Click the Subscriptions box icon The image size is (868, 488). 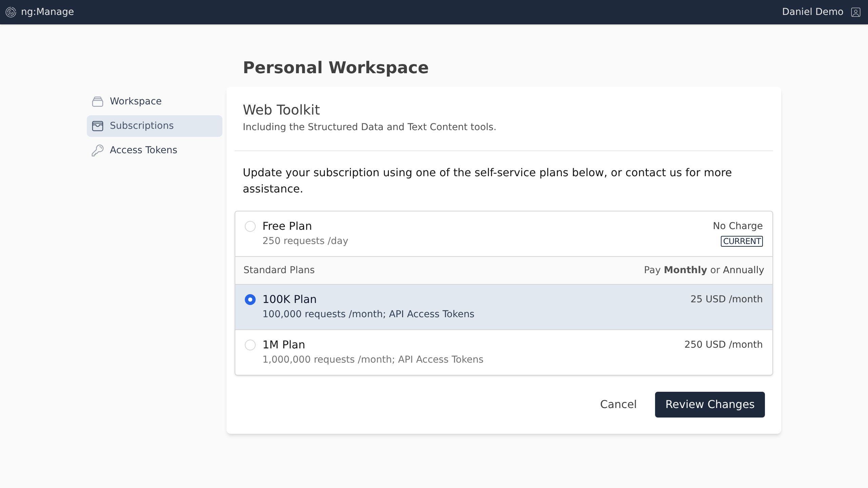(98, 126)
